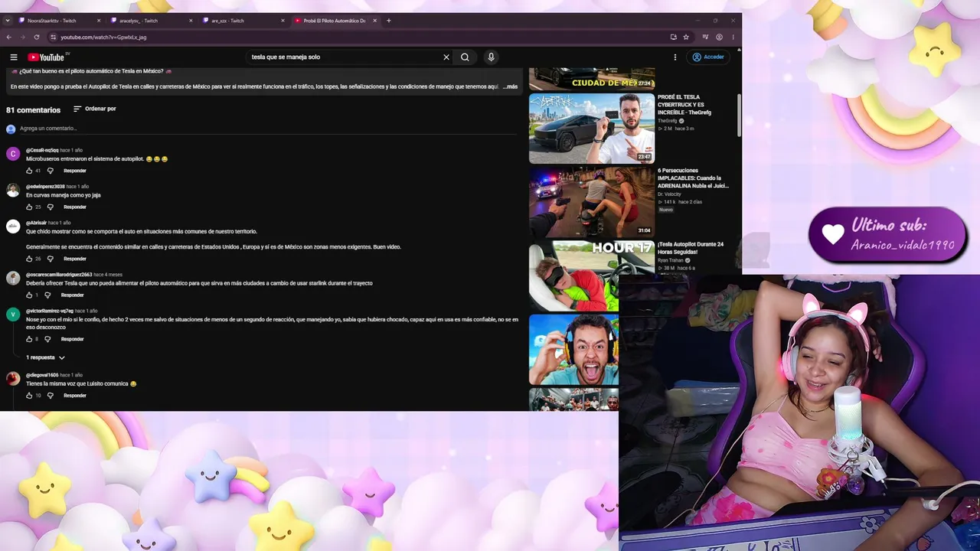Open the browser tab search dropdown
The width and height of the screenshot is (980, 551).
click(8, 21)
